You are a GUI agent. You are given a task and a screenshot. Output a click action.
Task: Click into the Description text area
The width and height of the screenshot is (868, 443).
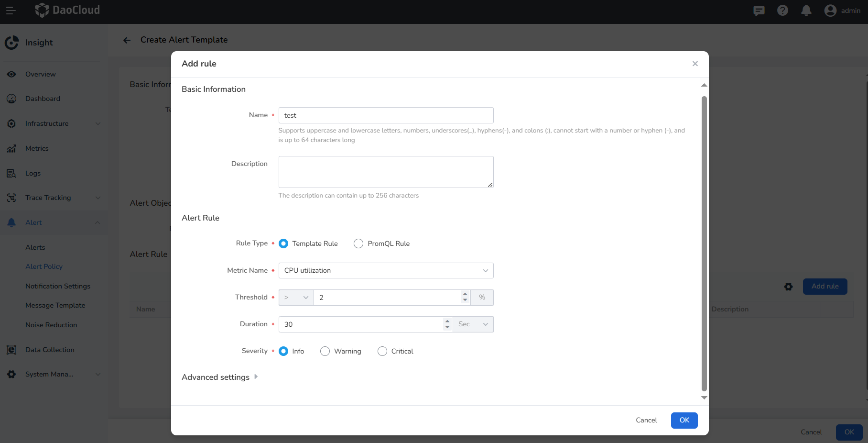tap(386, 172)
